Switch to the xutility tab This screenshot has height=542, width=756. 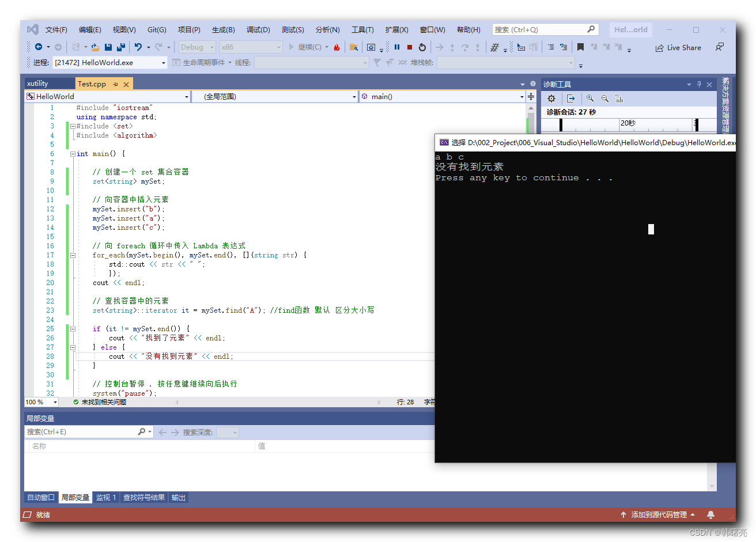click(x=49, y=84)
